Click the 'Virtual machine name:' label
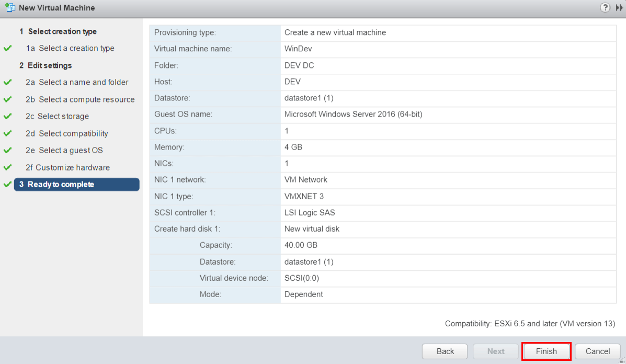 point(193,49)
